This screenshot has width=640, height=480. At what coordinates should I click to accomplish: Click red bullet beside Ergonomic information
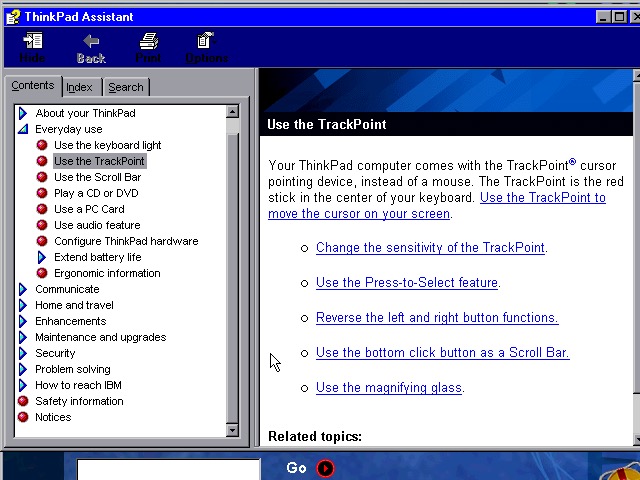pyautogui.click(x=42, y=273)
